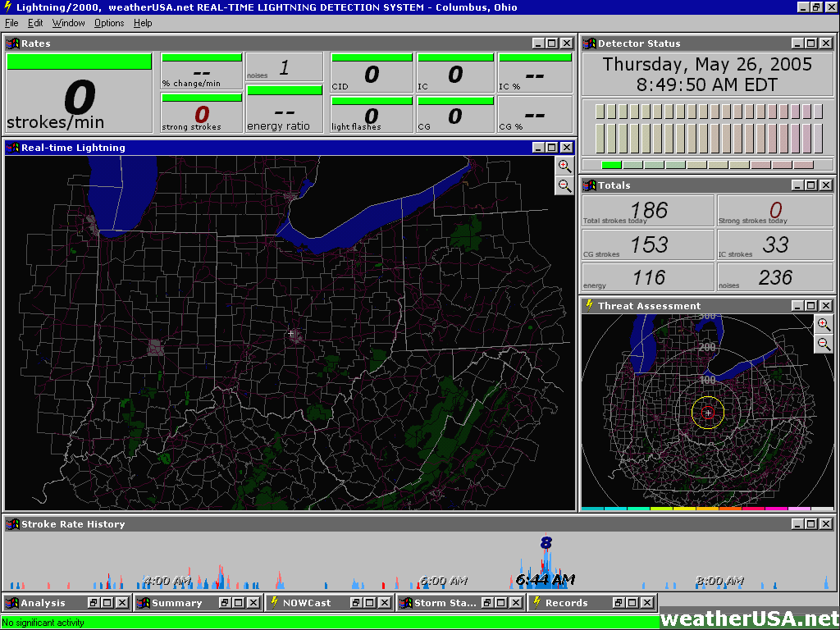This screenshot has height=630, width=840.
Task: Click the Columbus crosshair on the Real-time Lightning map
Action: (291, 333)
